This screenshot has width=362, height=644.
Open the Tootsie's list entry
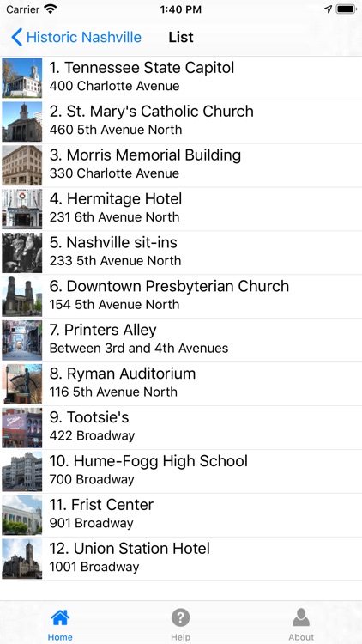click(x=181, y=428)
